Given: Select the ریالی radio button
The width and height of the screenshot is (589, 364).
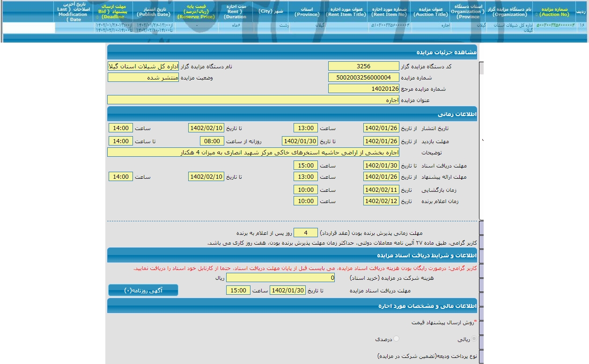Looking at the screenshot, I should click(x=474, y=339).
